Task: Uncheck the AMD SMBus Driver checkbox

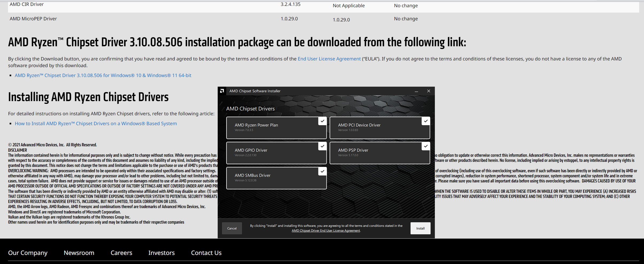Action: click(x=322, y=171)
